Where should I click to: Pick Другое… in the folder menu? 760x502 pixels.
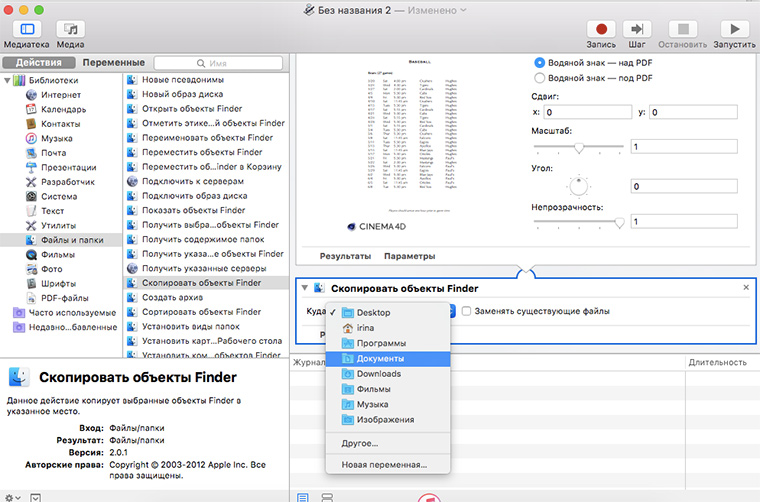(x=360, y=443)
